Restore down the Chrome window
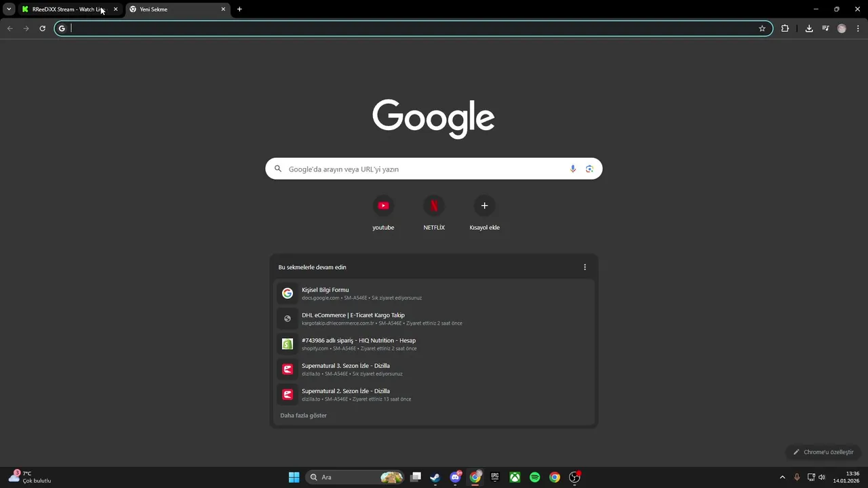Viewport: 868px width, 488px height. coord(836,9)
